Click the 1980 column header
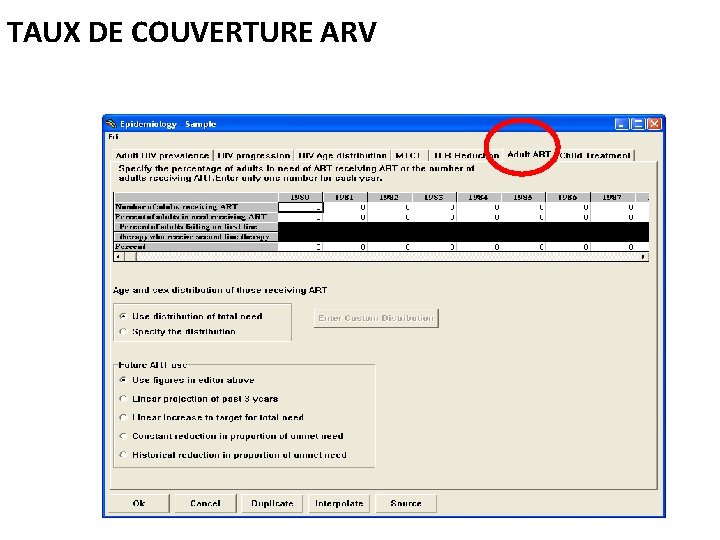The image size is (720, 540). tap(300, 197)
